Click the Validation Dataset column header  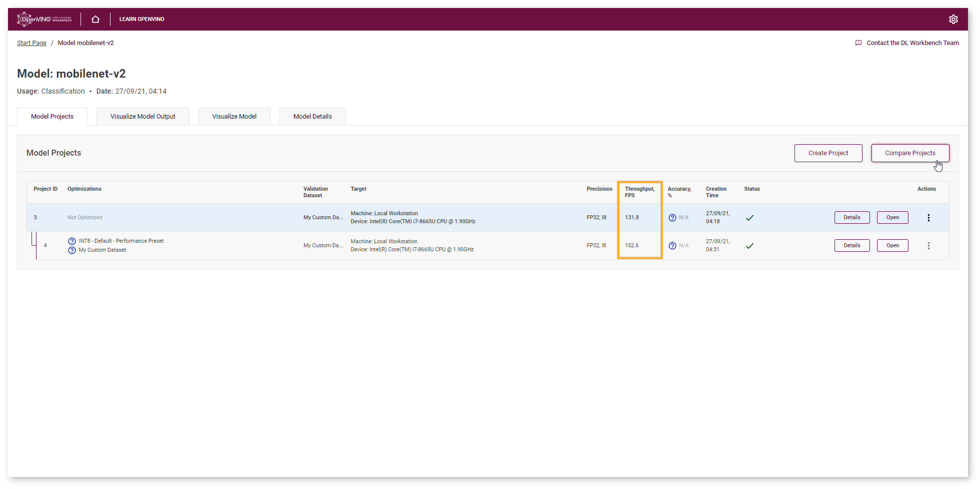(x=315, y=192)
